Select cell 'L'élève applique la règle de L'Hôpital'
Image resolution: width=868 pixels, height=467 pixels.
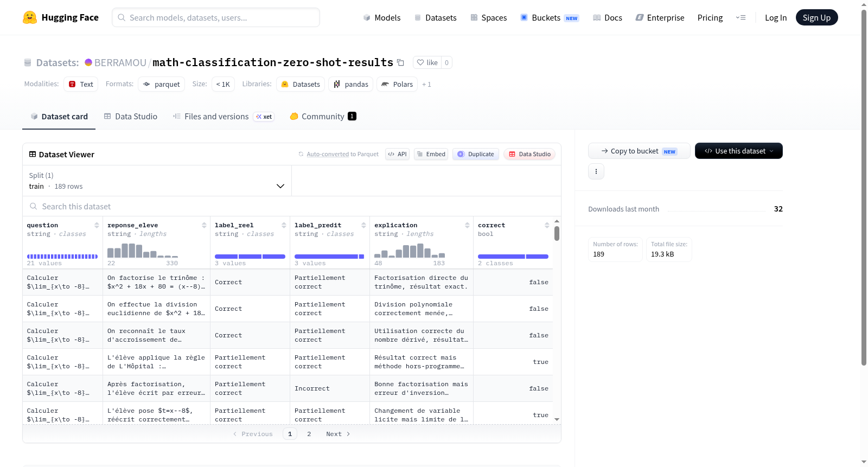156,362
